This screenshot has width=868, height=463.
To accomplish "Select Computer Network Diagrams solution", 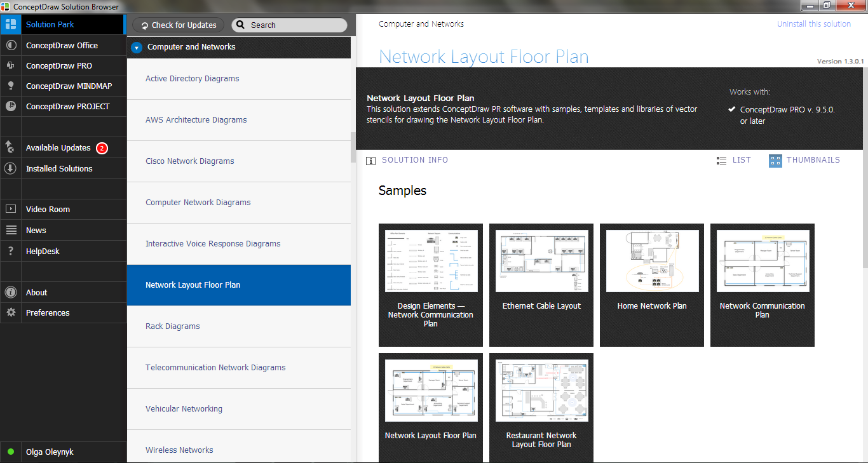I will [239, 203].
